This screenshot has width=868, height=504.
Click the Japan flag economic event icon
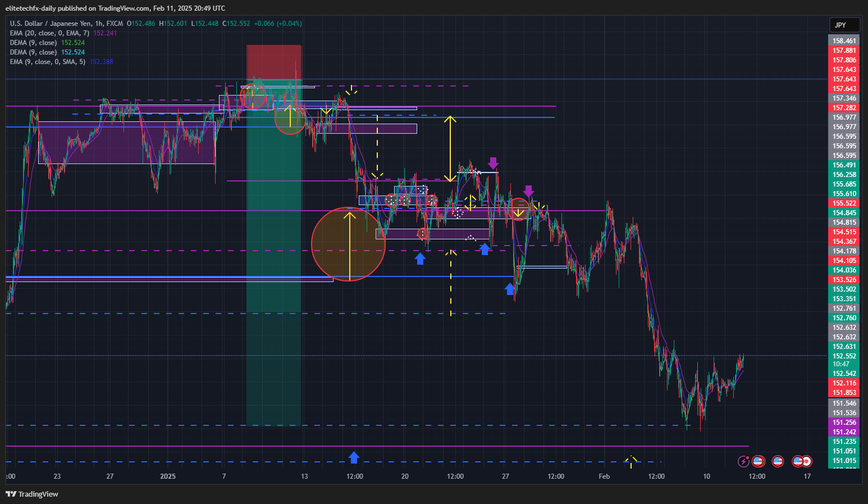(x=807, y=461)
